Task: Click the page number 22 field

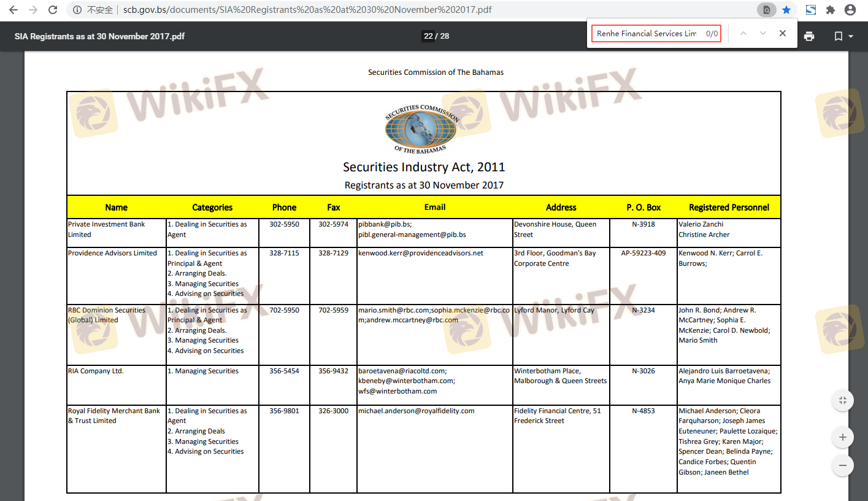Action: coord(428,36)
